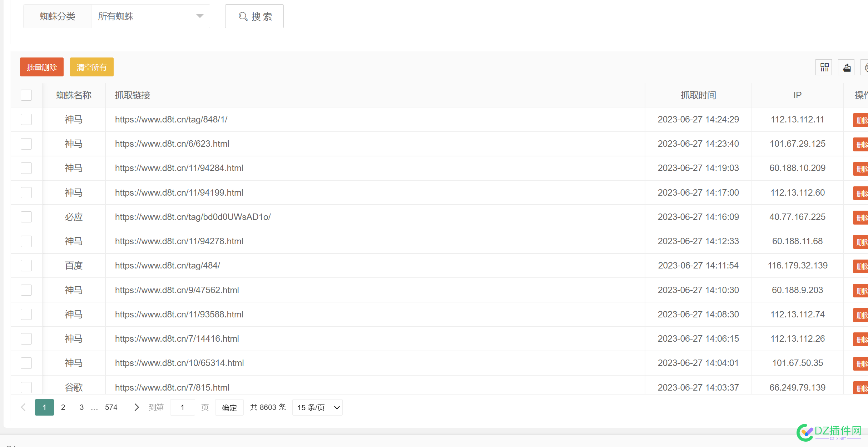868x447 pixels.
Task: Open the 所有蜘蛛 spider category dropdown
Action: (150, 16)
